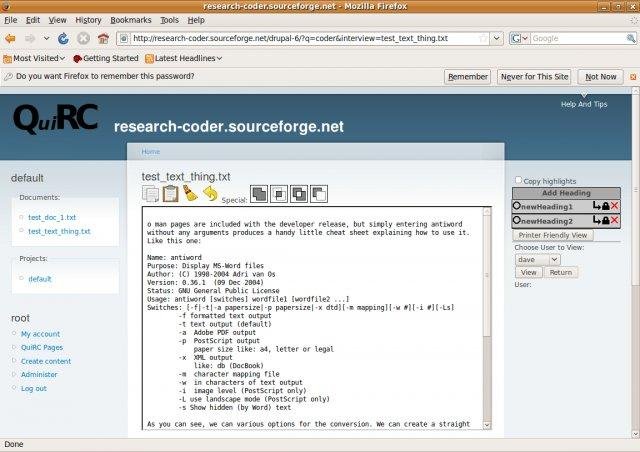640x452 pixels.
Task: Click the Add Heading button
Action: tap(567, 193)
